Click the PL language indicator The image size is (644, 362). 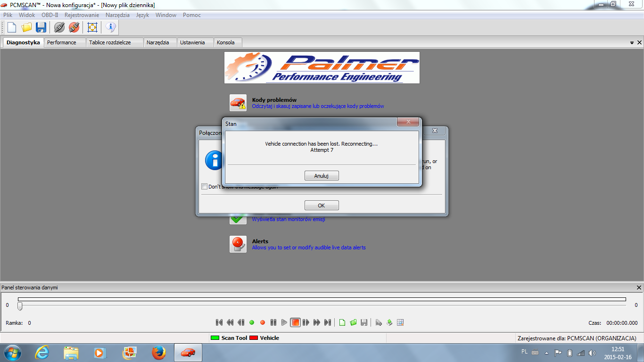point(525,352)
